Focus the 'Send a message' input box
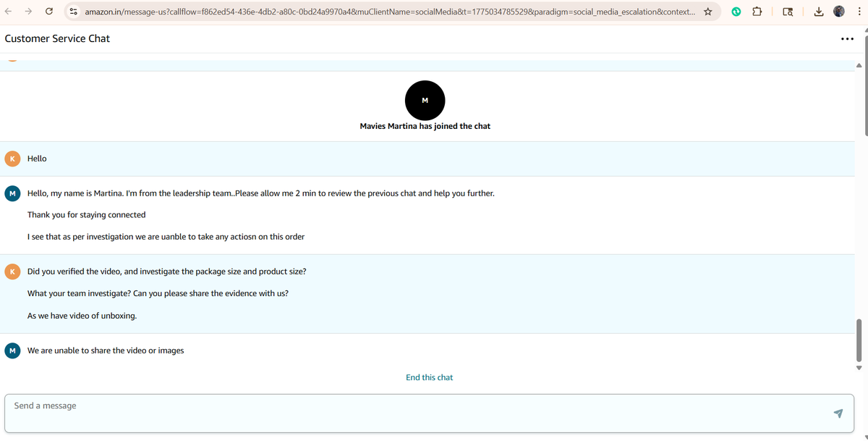Viewport: 868px width, 441px height. point(429,413)
